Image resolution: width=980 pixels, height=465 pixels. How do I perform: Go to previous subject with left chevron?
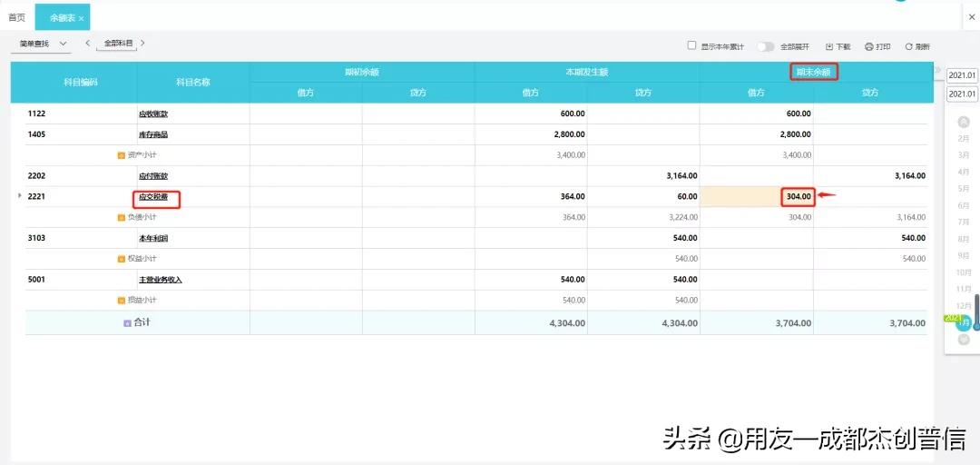point(87,44)
